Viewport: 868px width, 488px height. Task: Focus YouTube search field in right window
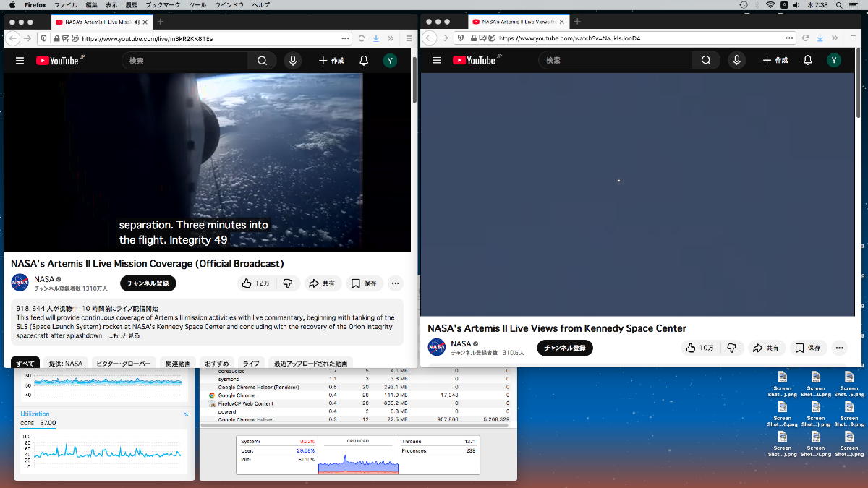pyautogui.click(x=615, y=61)
